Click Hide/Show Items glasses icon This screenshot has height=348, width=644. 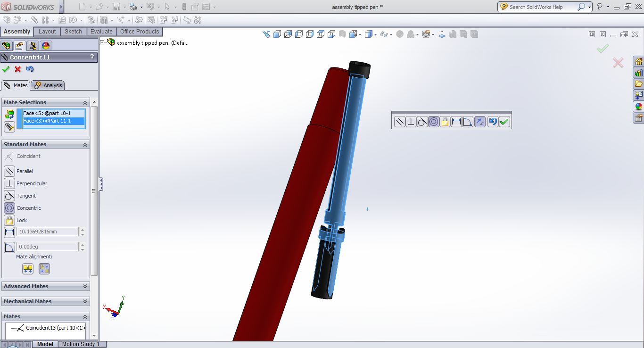[x=384, y=34]
